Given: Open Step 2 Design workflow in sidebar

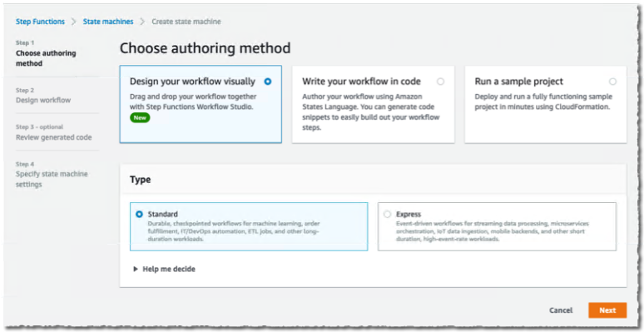Looking at the screenshot, I should 43,96.
